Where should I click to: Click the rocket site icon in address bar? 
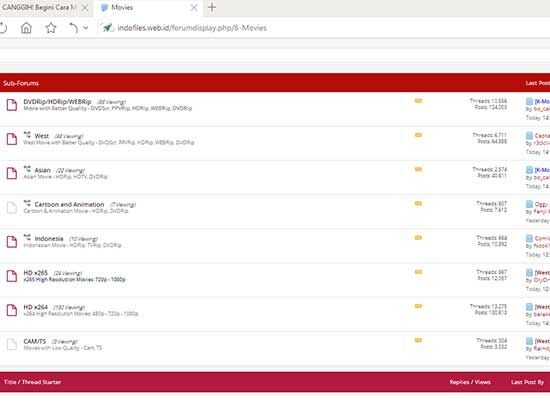point(108,28)
